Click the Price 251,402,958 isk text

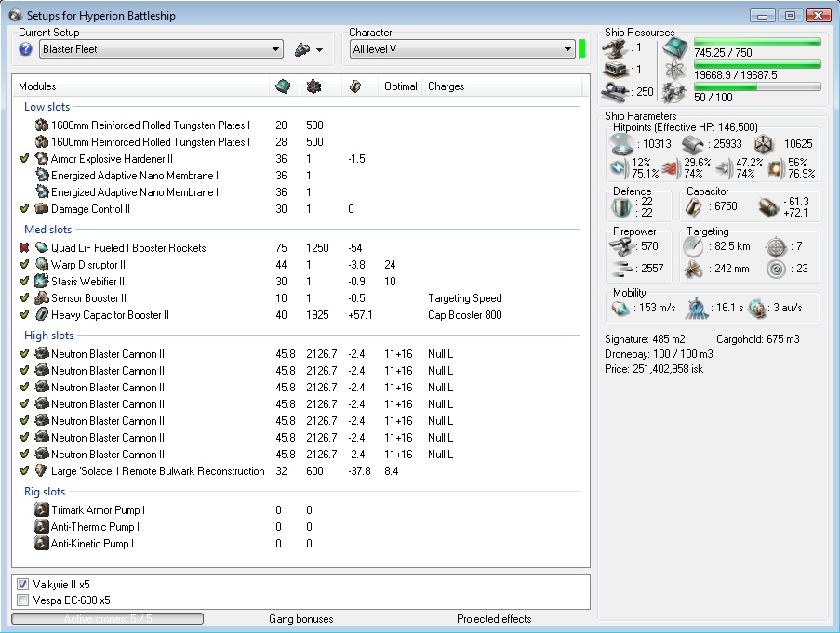click(654, 369)
